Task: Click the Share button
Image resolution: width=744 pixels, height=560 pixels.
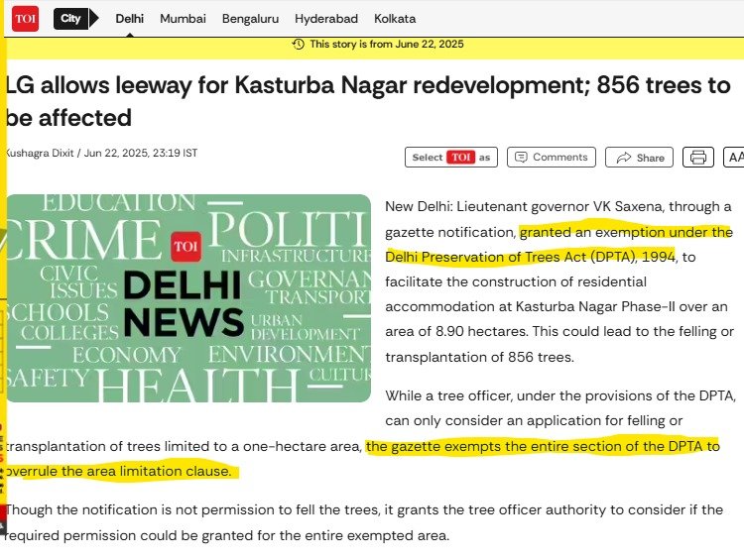Action: 639,157
